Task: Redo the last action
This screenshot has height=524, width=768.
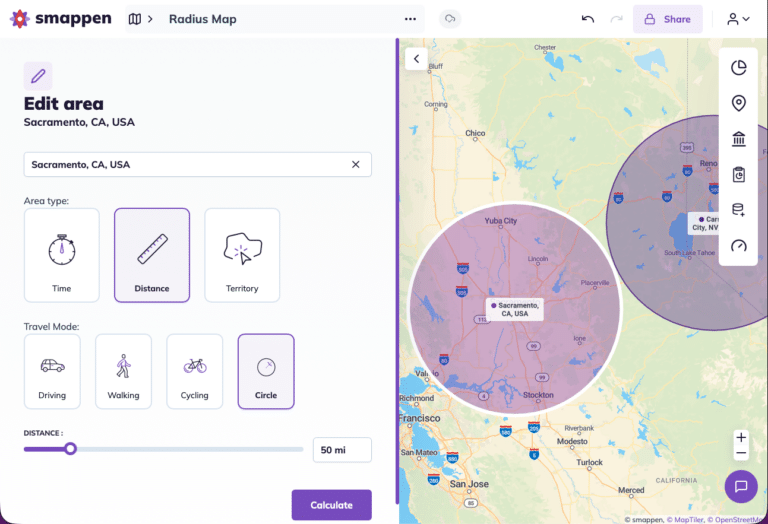Action: click(616, 19)
